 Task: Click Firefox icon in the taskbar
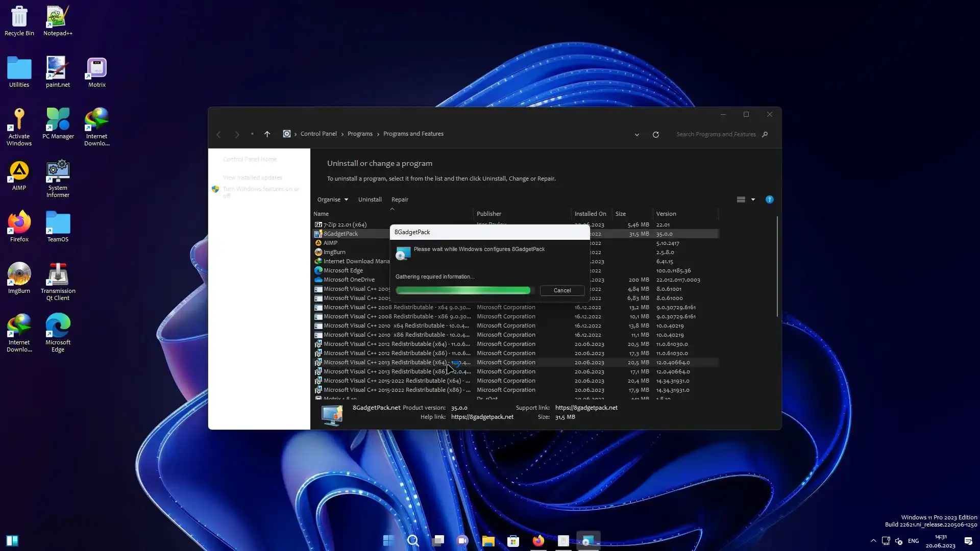538,541
